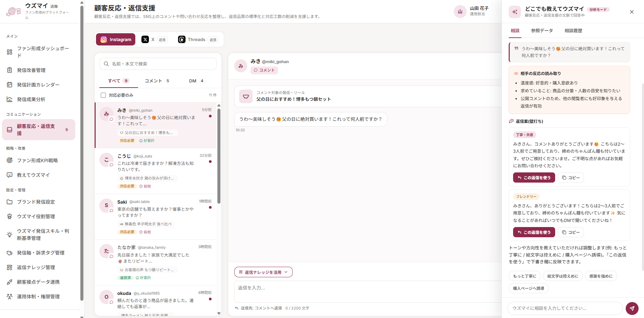
Task: Open たなか家 message in list
Action: point(156,262)
